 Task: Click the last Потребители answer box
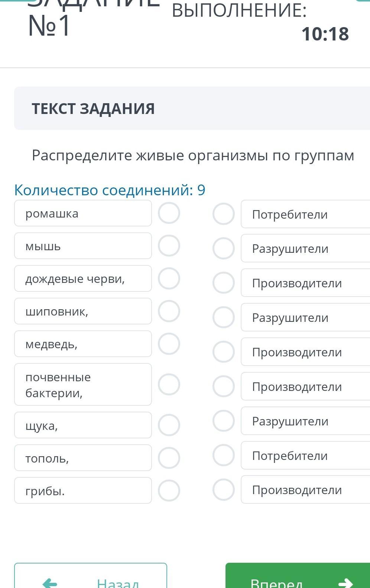pos(305,455)
